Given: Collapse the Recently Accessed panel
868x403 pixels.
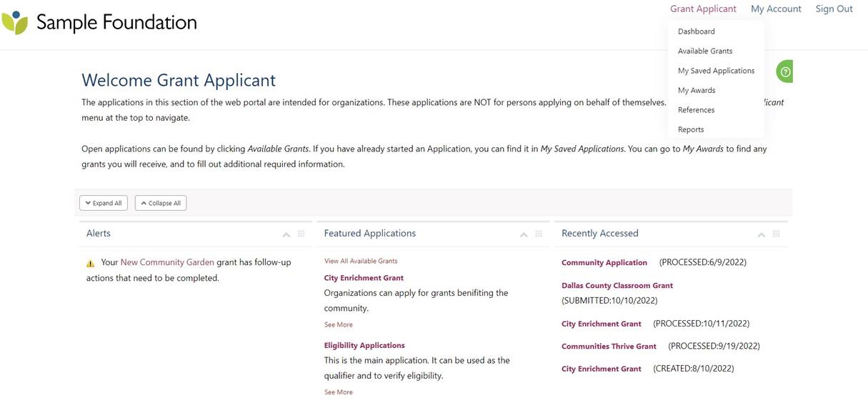Looking at the screenshot, I should pos(762,234).
